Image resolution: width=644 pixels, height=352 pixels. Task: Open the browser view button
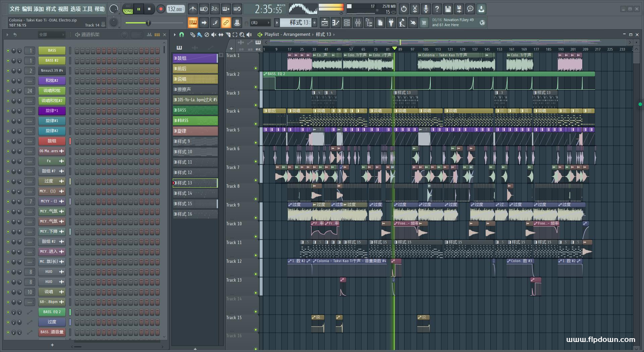(x=369, y=23)
